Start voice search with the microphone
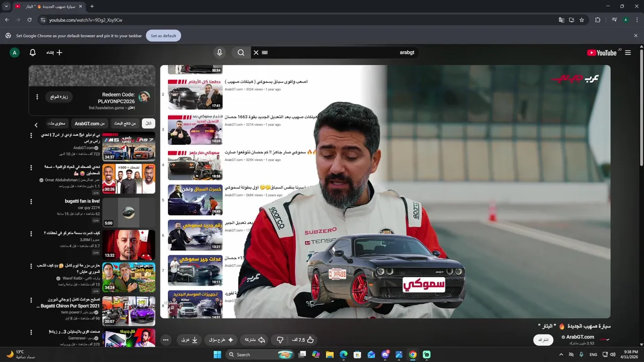Image resolution: width=644 pixels, height=362 pixels. click(219, 52)
